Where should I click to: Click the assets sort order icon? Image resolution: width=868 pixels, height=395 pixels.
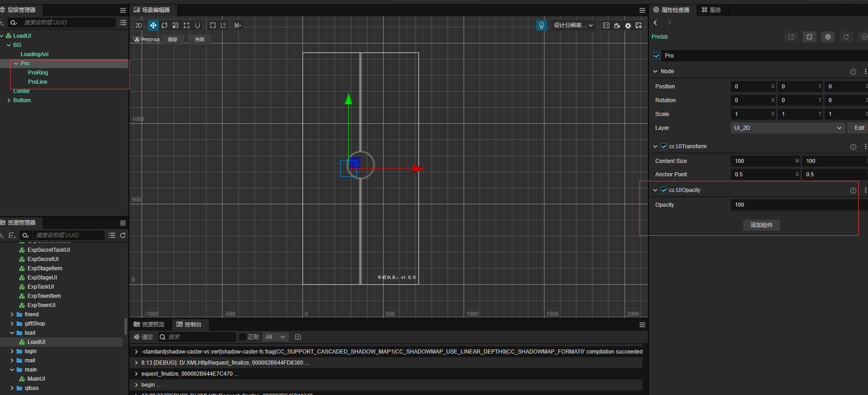tap(12, 235)
